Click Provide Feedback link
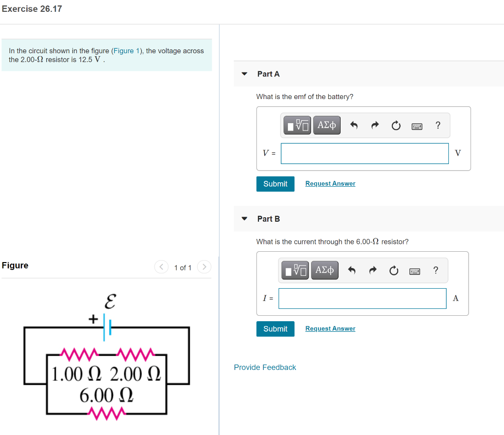 (x=265, y=368)
